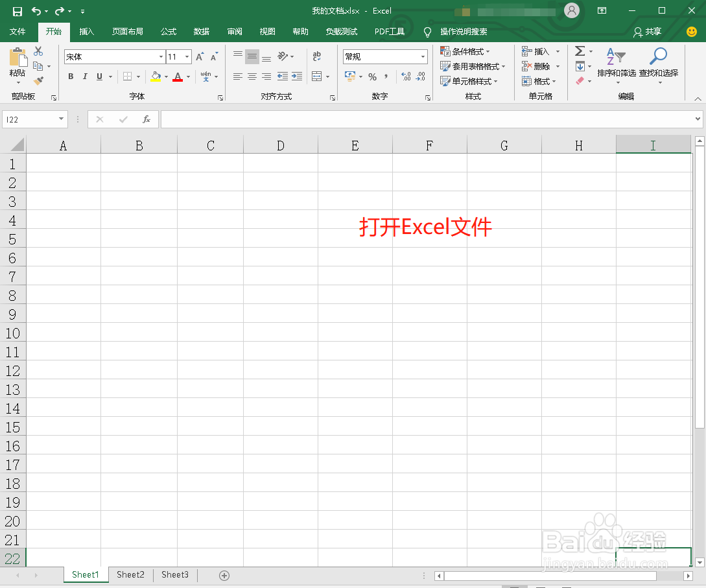Toggle Wrap Text ab button

317,56
